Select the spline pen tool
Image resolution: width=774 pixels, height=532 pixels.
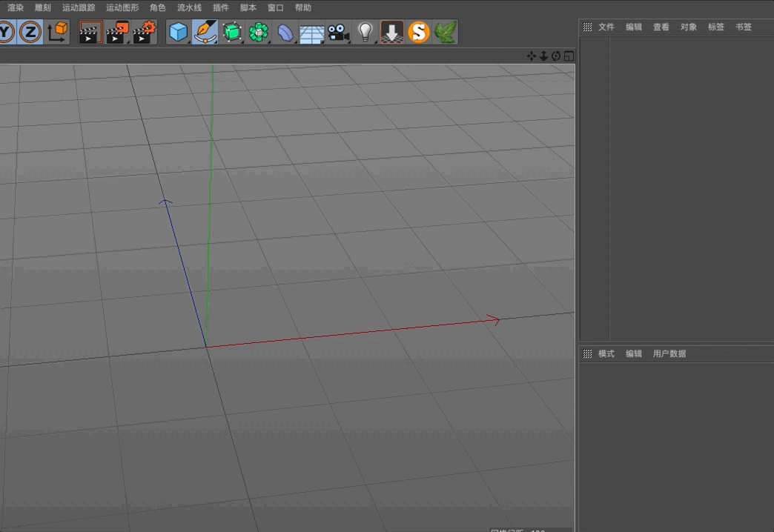click(x=205, y=32)
